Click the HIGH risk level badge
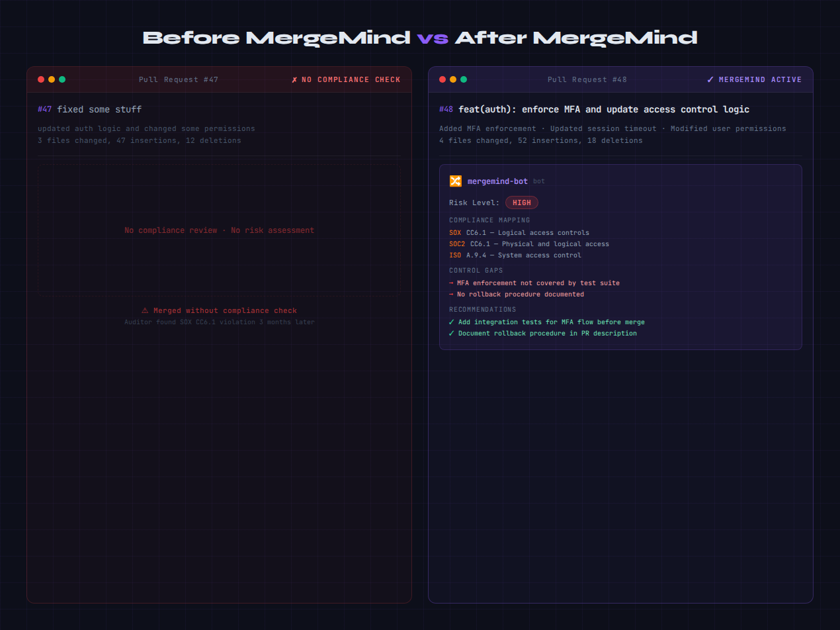The height and width of the screenshot is (630, 840). click(522, 202)
